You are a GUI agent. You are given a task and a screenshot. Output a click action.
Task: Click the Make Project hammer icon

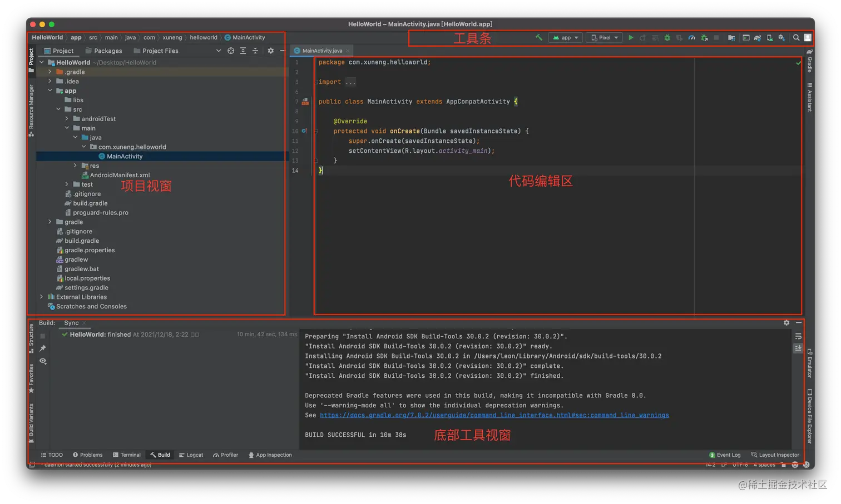(538, 37)
